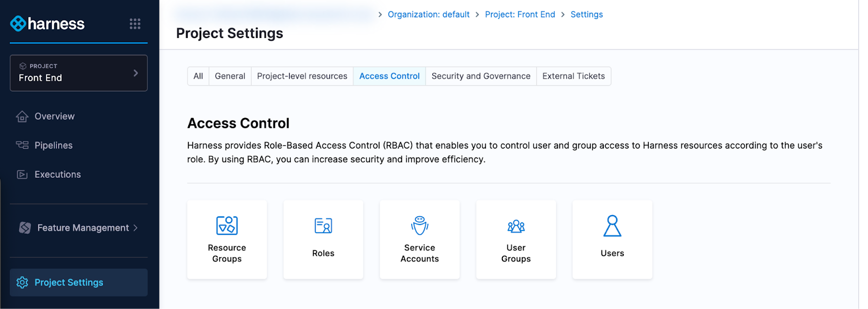The width and height of the screenshot is (868, 309).
Task: Follow the Organization: default breadcrumb link
Action: (x=429, y=15)
